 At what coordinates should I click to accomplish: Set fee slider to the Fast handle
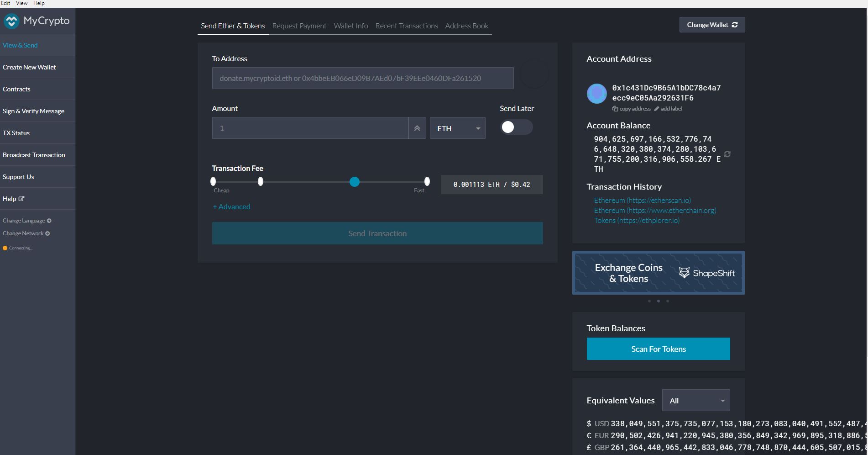(x=427, y=181)
